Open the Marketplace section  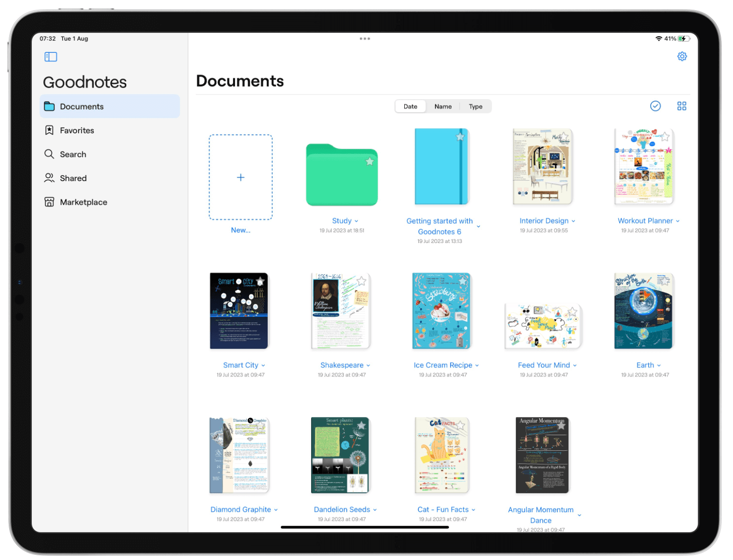point(83,202)
